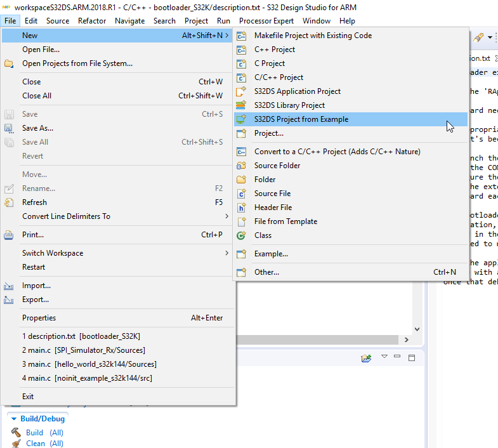Open the Project menu

(x=196, y=21)
